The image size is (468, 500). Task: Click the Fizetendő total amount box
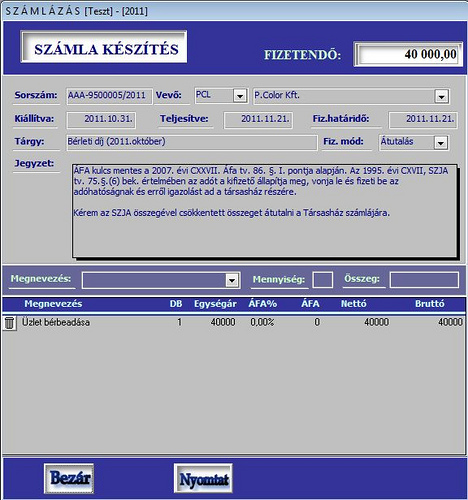coord(408,54)
